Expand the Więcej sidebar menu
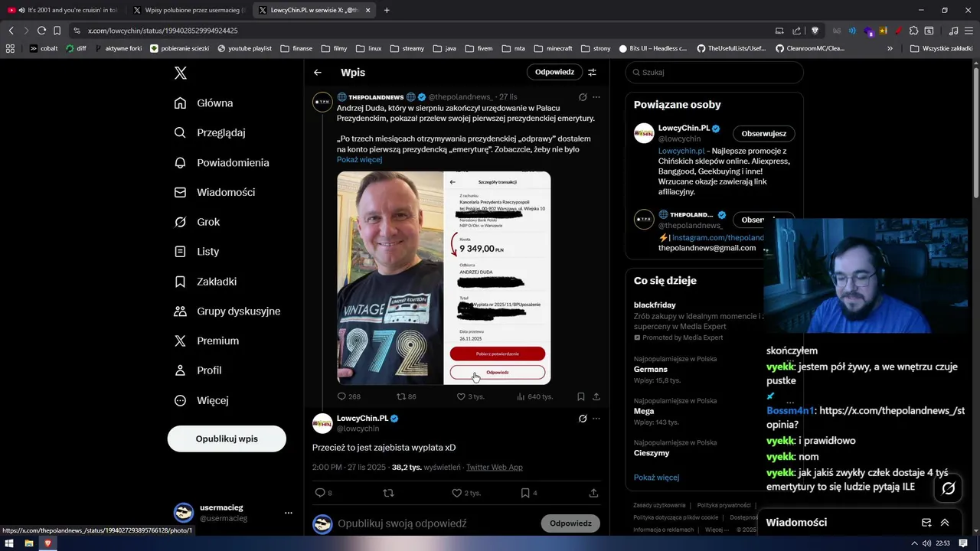 point(201,400)
